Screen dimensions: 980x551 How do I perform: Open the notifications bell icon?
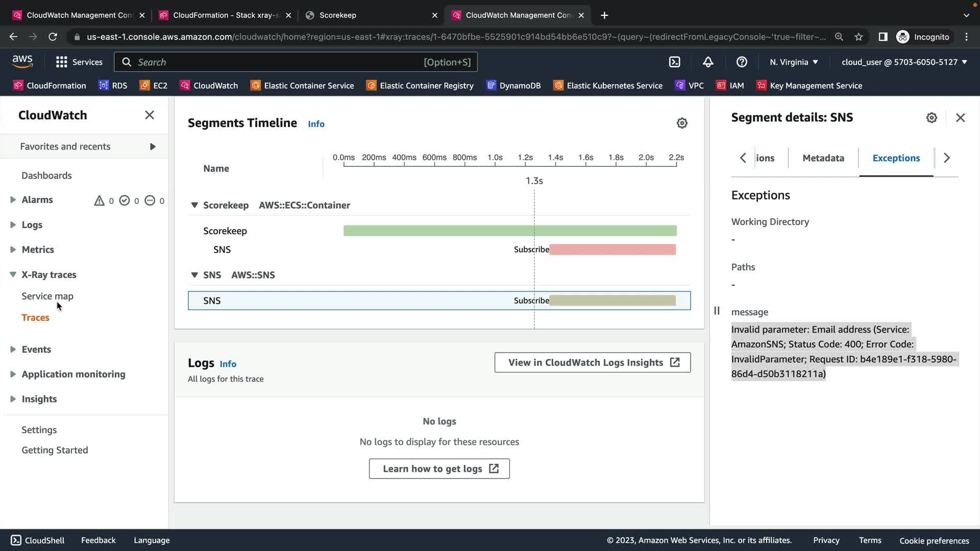[x=708, y=62]
